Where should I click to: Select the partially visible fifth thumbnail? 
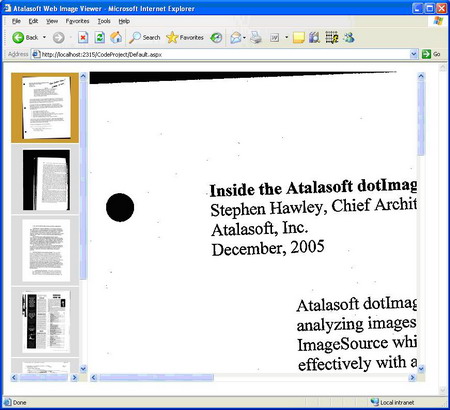[46, 367]
